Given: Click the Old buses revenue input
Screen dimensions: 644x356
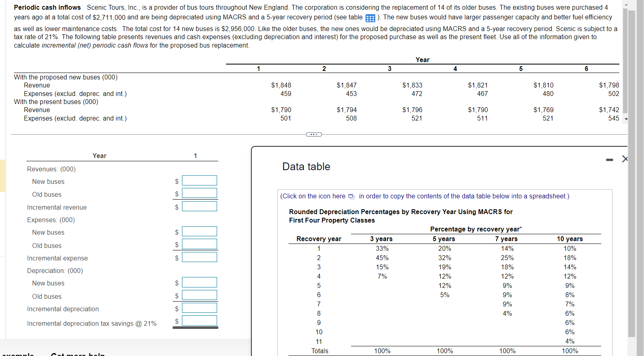Looking at the screenshot, I should point(199,193).
